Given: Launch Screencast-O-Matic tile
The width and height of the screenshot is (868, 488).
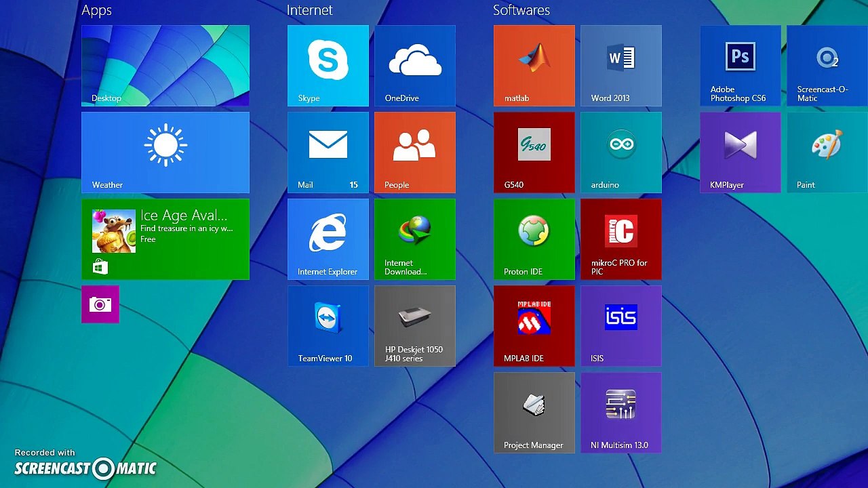Looking at the screenshot, I should (827, 66).
